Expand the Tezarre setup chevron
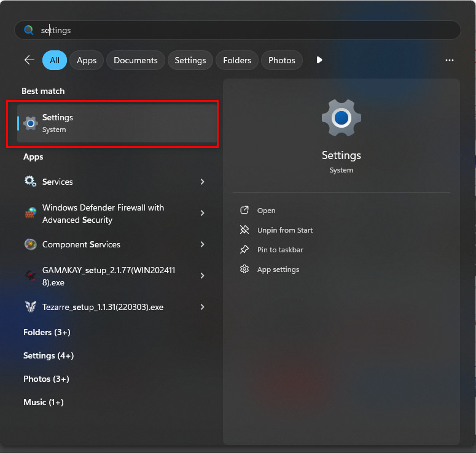This screenshot has height=453, width=476. click(x=202, y=307)
